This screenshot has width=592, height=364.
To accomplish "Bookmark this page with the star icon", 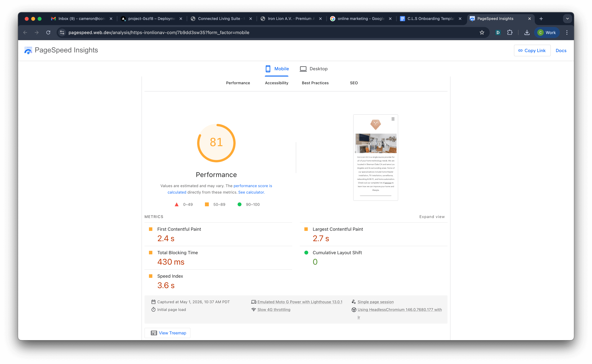I will [482, 32].
